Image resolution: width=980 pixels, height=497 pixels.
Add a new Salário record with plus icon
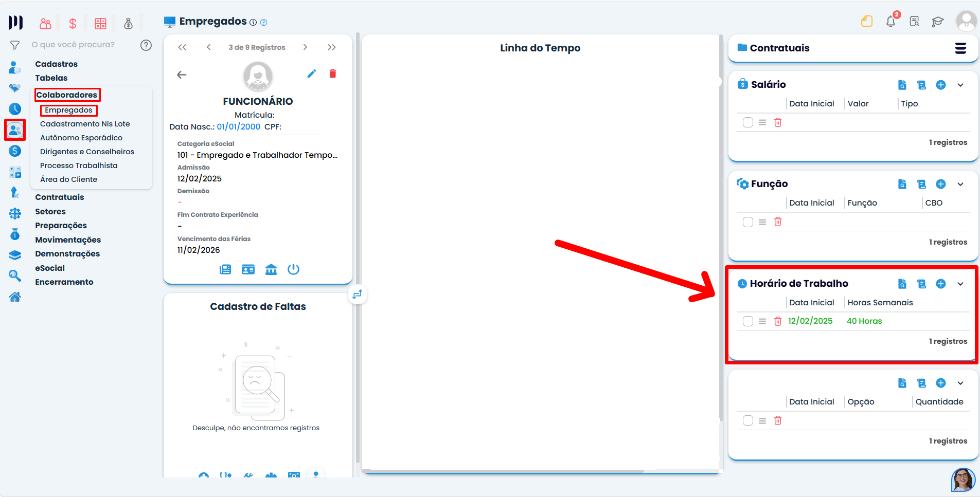[x=941, y=85]
